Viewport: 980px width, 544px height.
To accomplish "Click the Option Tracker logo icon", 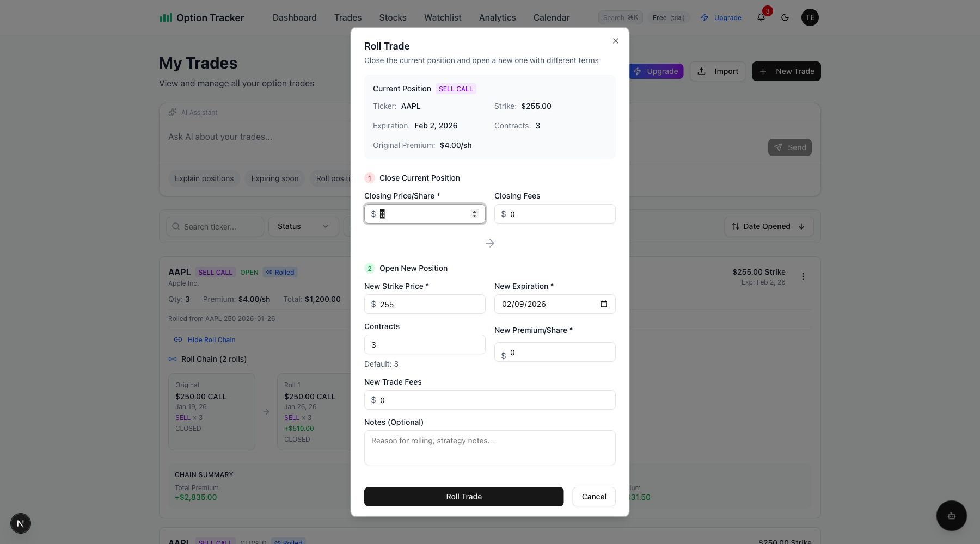I will [x=166, y=17].
